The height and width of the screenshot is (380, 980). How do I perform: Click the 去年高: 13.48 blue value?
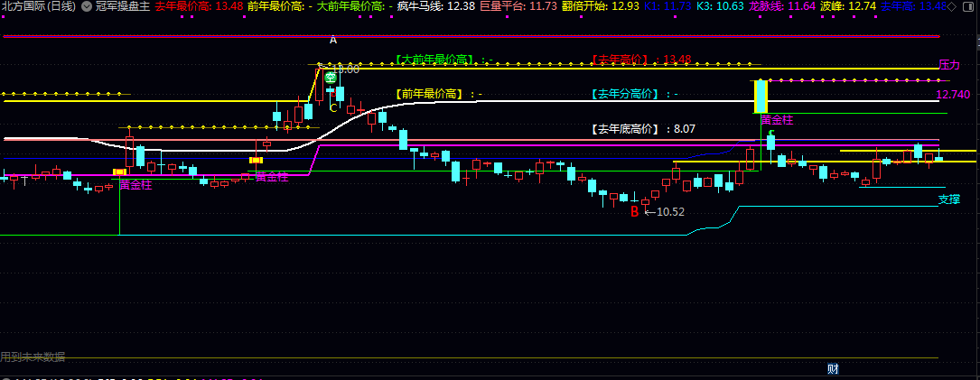point(912,6)
